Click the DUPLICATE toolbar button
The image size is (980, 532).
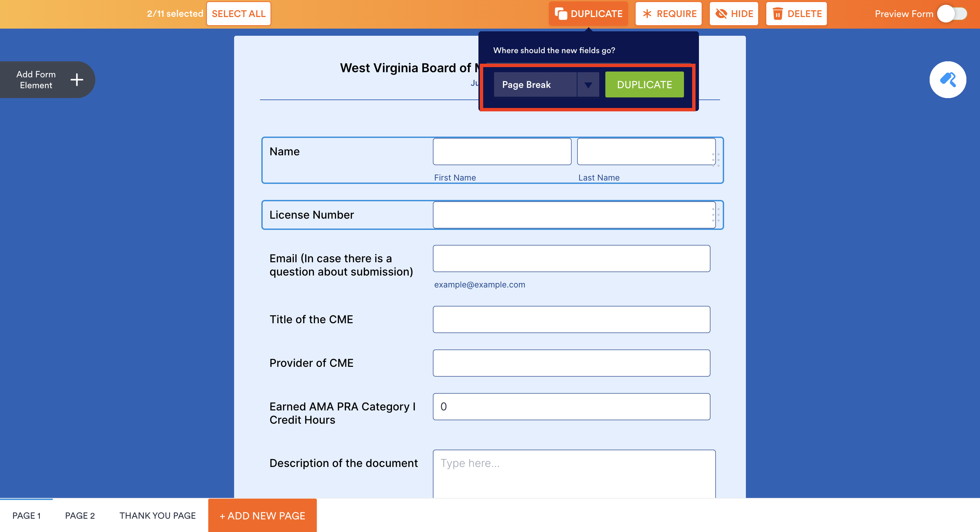click(x=588, y=14)
